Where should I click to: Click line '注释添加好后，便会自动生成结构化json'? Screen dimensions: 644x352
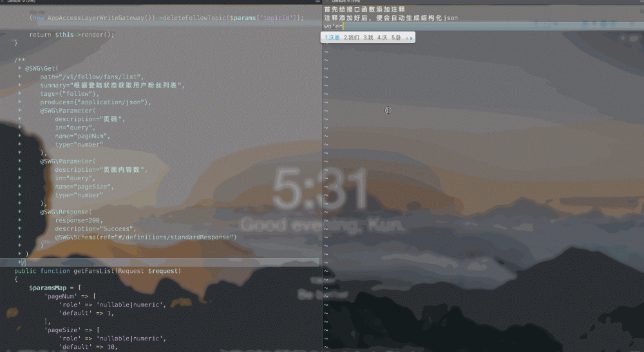(x=391, y=17)
